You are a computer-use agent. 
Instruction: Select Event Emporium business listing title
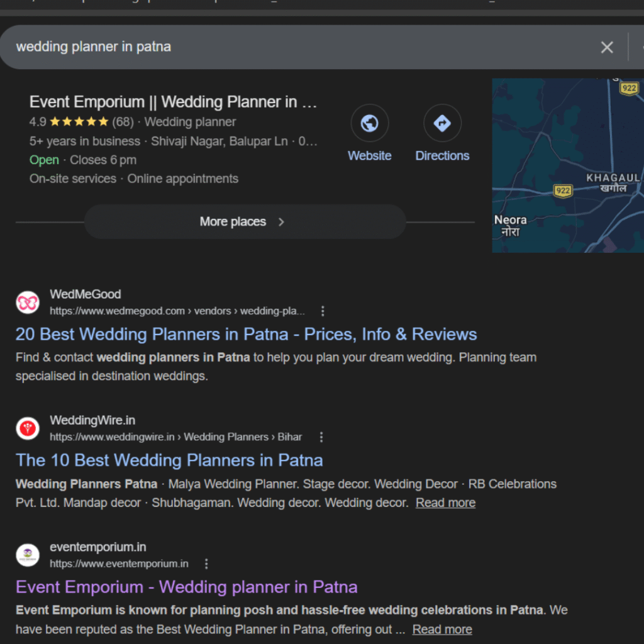[x=173, y=102]
